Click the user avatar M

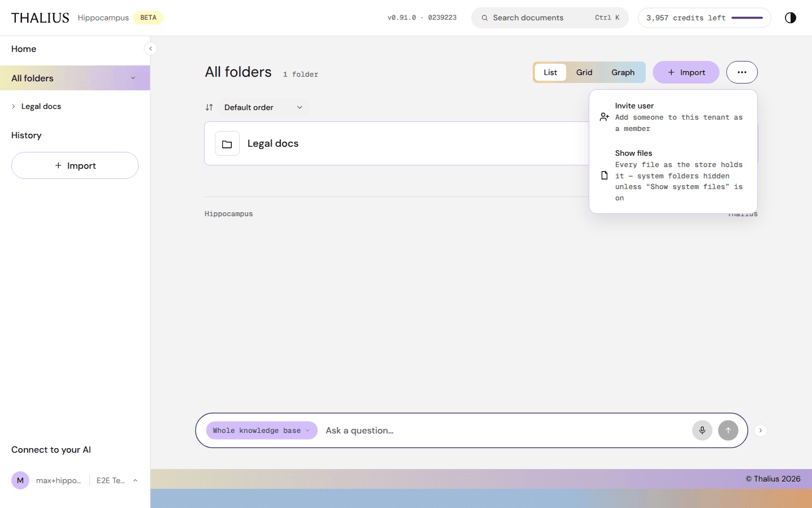(x=20, y=480)
